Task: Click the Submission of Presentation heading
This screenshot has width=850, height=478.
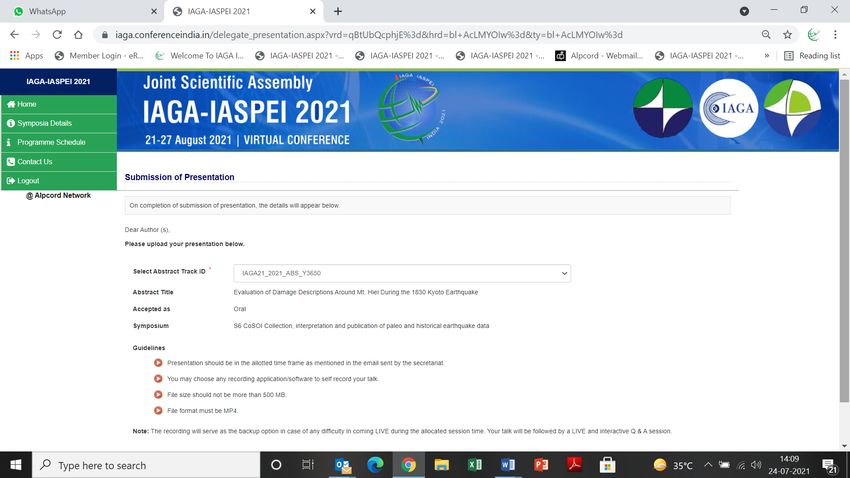Action: [179, 177]
